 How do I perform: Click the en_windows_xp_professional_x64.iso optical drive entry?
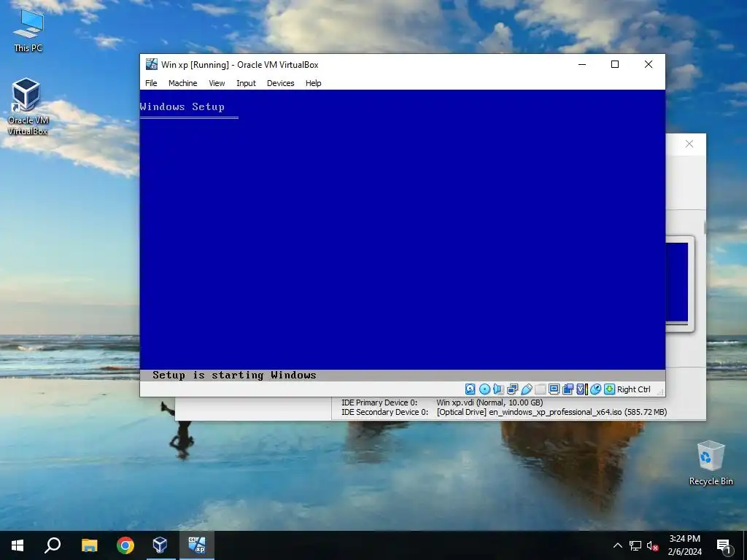(x=551, y=412)
